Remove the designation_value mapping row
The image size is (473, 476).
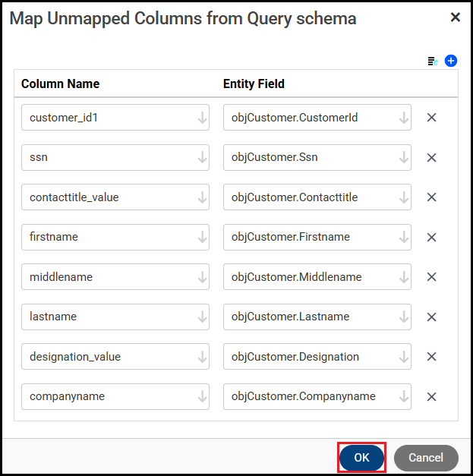(x=431, y=357)
